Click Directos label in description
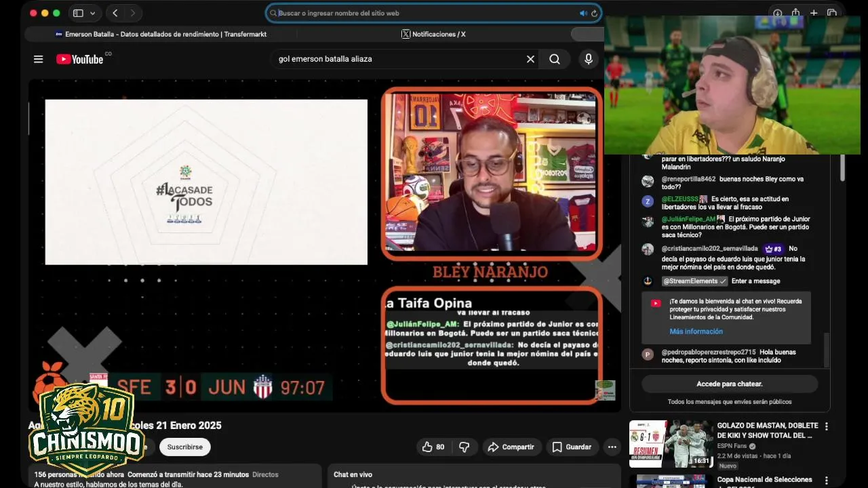This screenshot has height=488, width=868. click(x=265, y=474)
